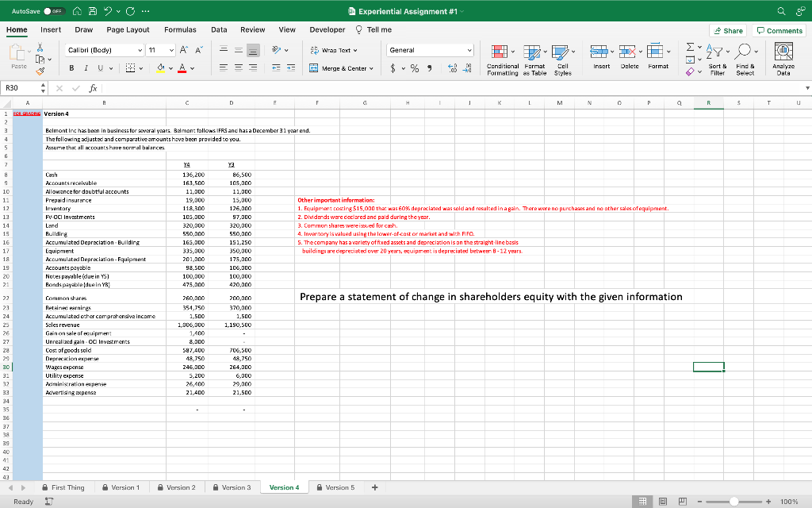Viewport: 812px width, 508px height.
Task: Toggle Wrap Text
Action: point(334,50)
